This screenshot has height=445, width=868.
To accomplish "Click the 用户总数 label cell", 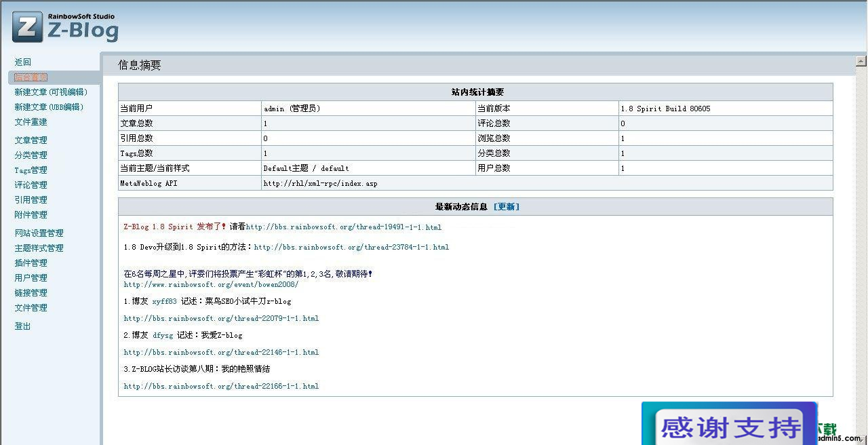I will tap(547, 168).
